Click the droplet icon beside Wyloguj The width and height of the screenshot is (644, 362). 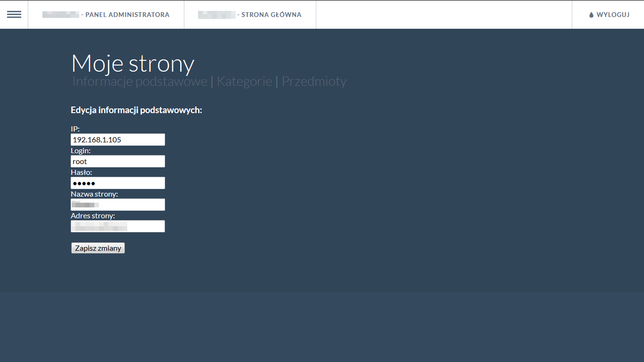[x=591, y=15]
